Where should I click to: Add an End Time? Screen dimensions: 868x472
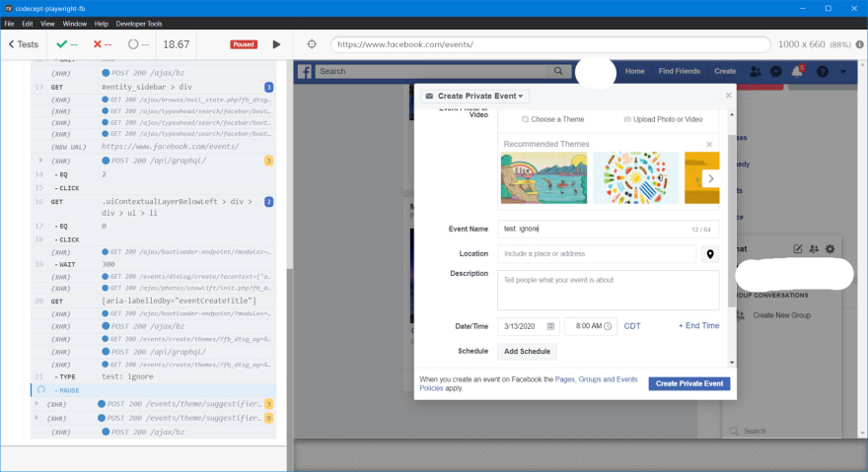698,326
